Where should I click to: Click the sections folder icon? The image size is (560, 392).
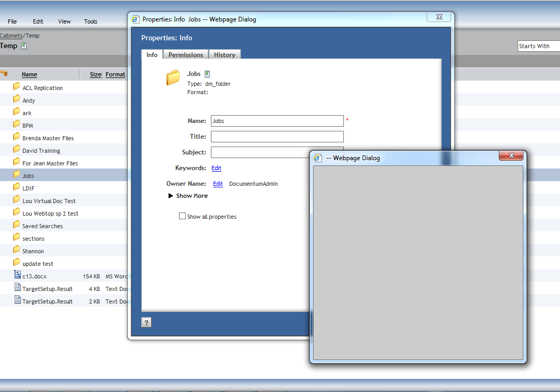(x=16, y=237)
